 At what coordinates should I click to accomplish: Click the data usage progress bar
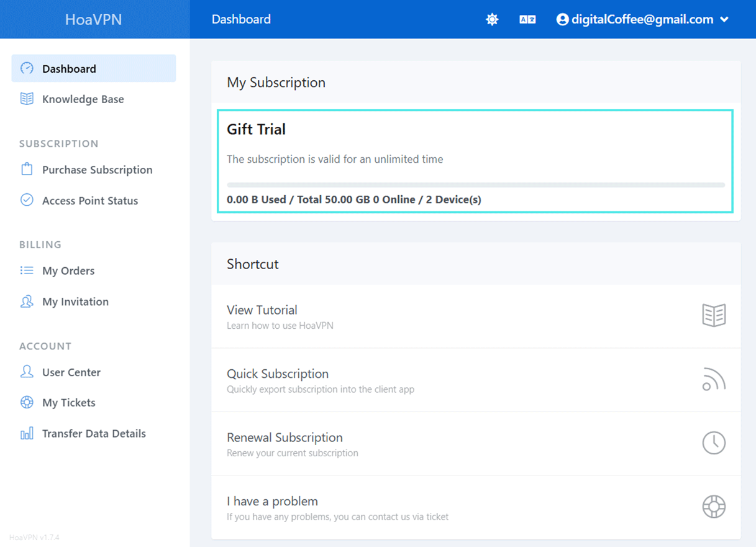pyautogui.click(x=475, y=185)
